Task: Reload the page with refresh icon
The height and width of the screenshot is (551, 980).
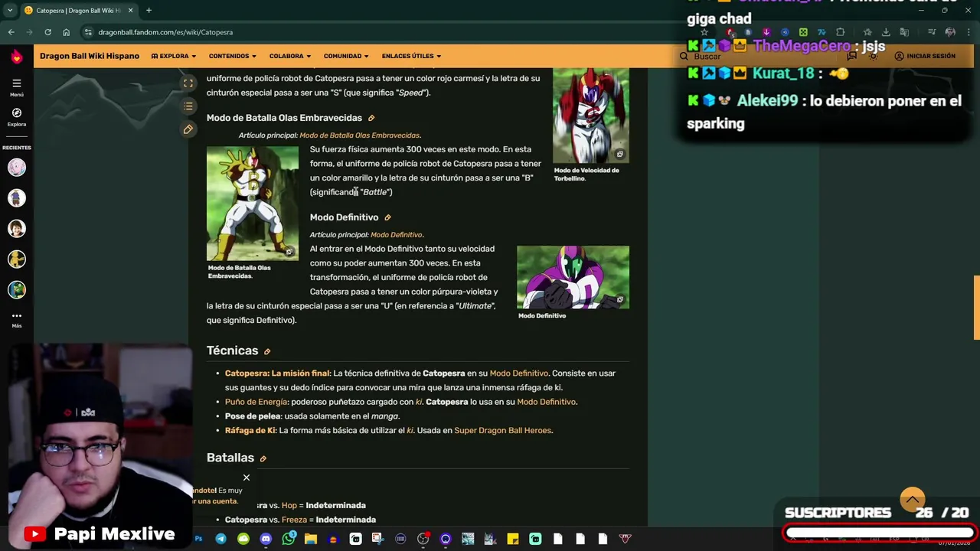Action: (x=47, y=32)
